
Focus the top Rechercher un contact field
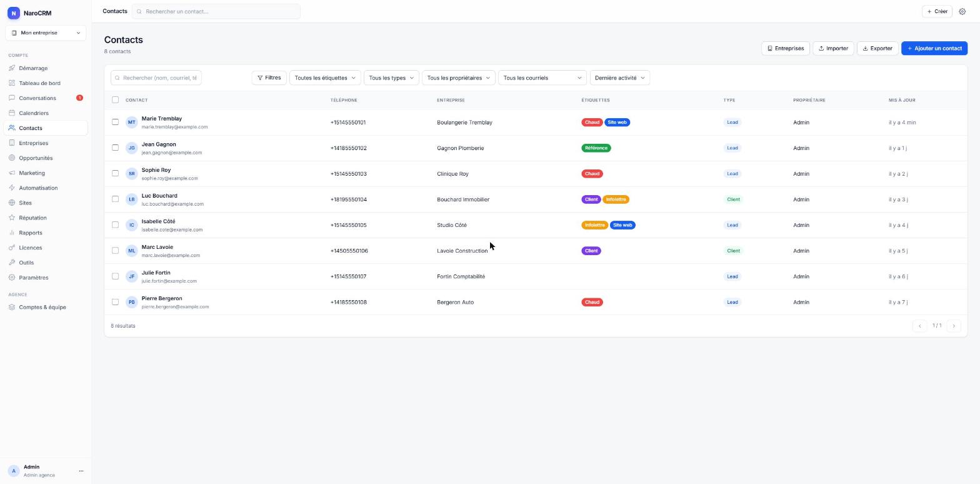216,11
